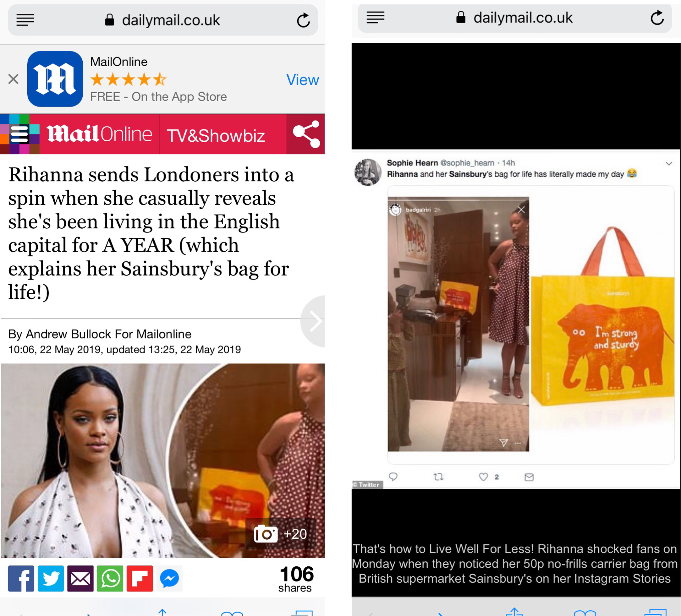
Task: Share article on WhatsApp
Action: [110, 578]
